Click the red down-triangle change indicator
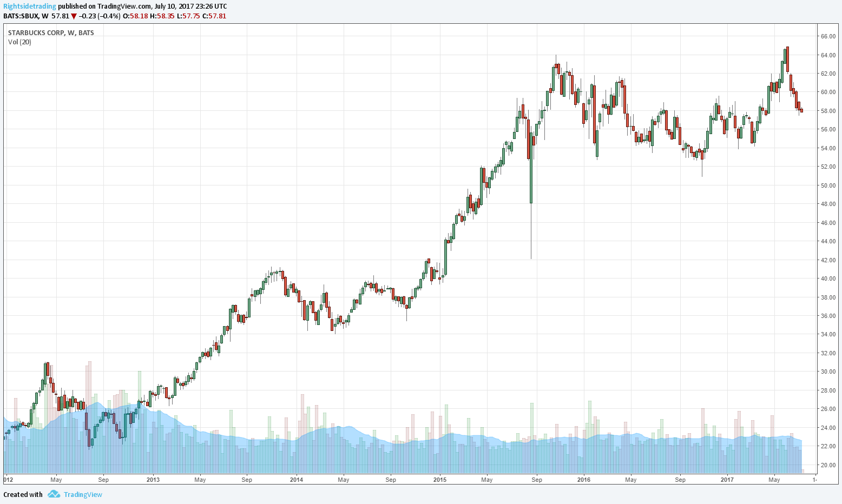 pyautogui.click(x=74, y=16)
